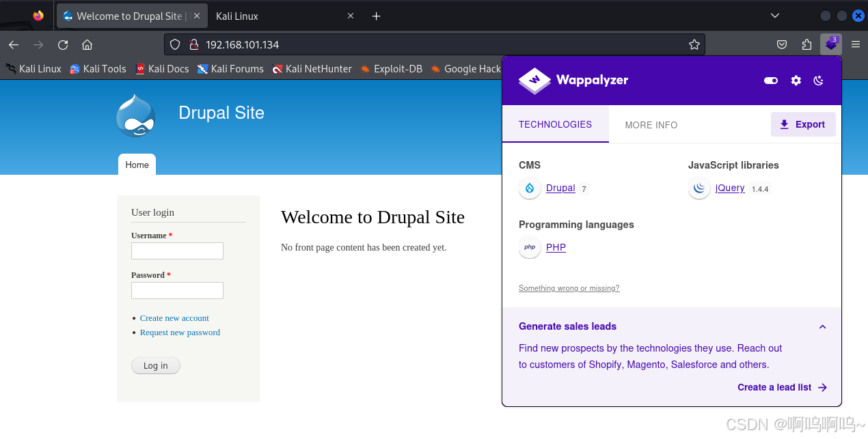The image size is (868, 439).
Task: Click the Programming languages category heading
Action: point(576,225)
